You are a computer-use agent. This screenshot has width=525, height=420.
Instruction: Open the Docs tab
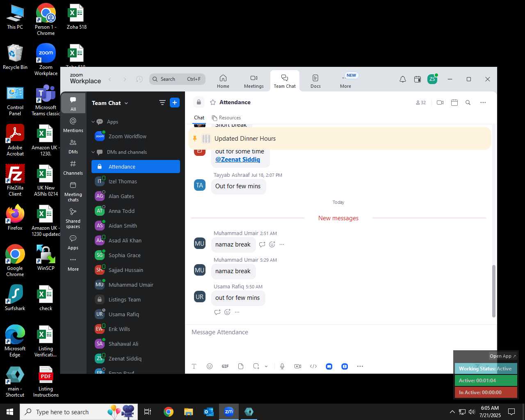315,81
